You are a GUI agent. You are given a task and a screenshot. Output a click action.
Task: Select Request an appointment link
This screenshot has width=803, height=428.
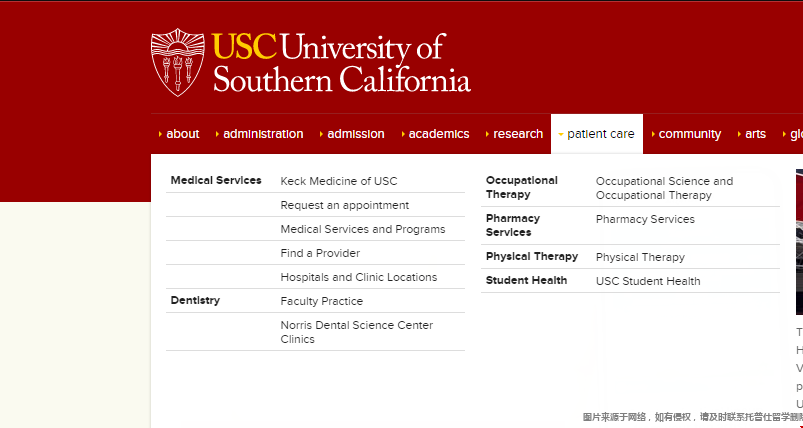tap(344, 205)
